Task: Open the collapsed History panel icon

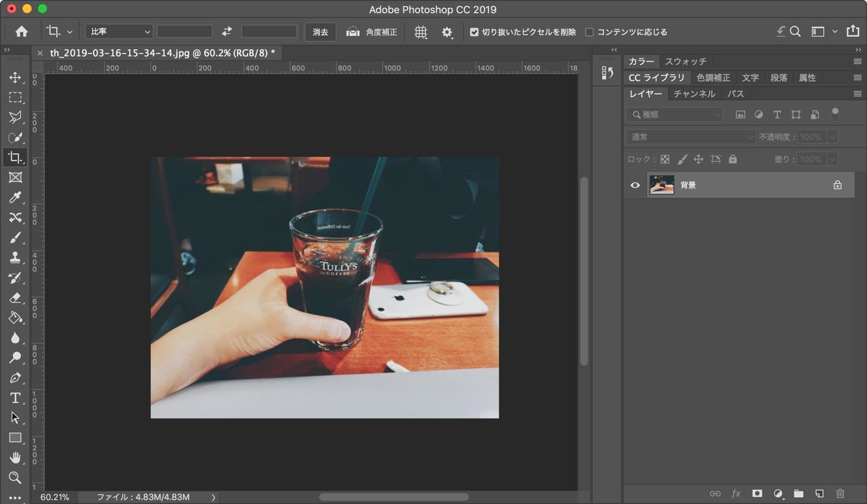Action: pyautogui.click(x=607, y=73)
